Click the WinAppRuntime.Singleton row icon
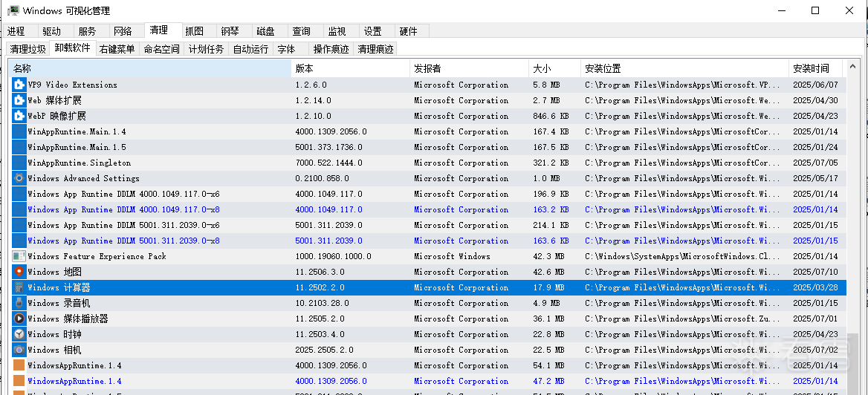 [x=19, y=163]
